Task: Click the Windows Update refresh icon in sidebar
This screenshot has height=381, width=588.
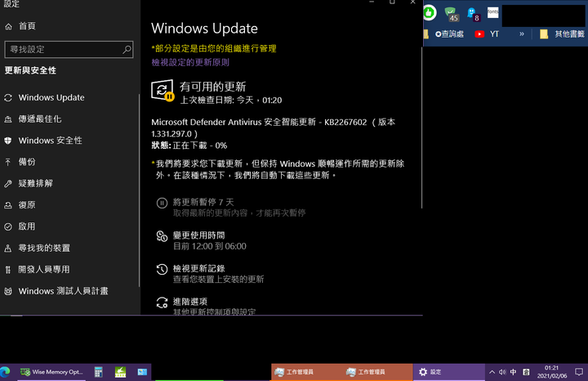Action: [8, 97]
